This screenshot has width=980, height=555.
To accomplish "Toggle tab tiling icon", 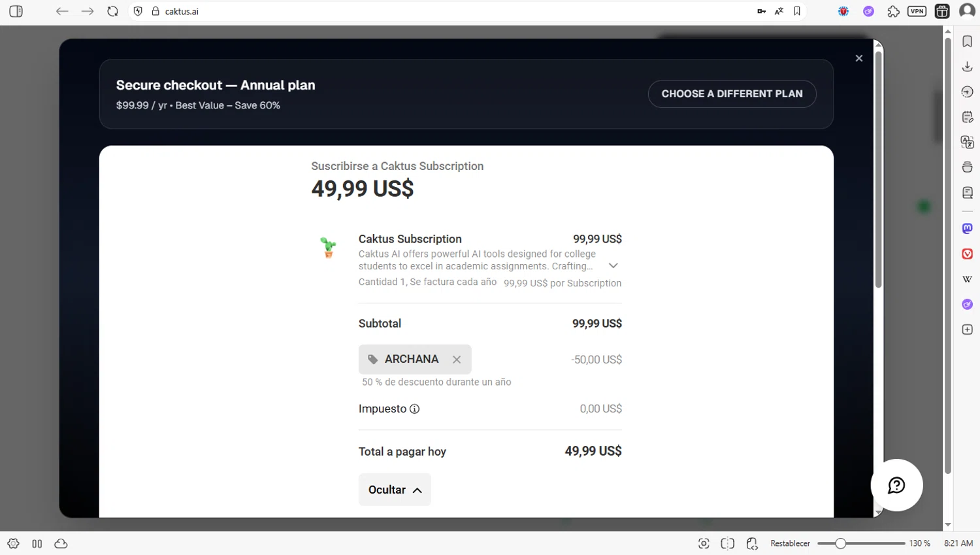I will [x=728, y=543].
